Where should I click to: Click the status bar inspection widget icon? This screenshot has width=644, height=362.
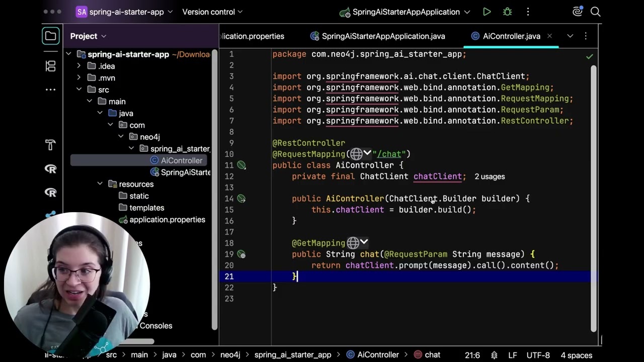tap(494, 355)
